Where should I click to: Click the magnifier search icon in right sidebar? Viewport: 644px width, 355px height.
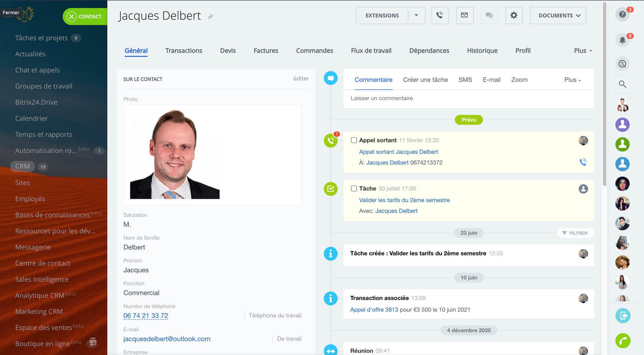click(x=623, y=84)
